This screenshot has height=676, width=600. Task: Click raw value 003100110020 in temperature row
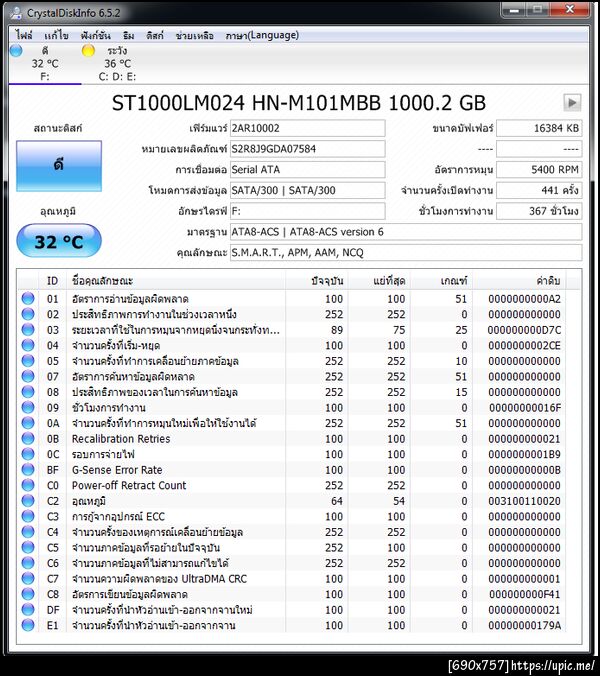click(524, 501)
